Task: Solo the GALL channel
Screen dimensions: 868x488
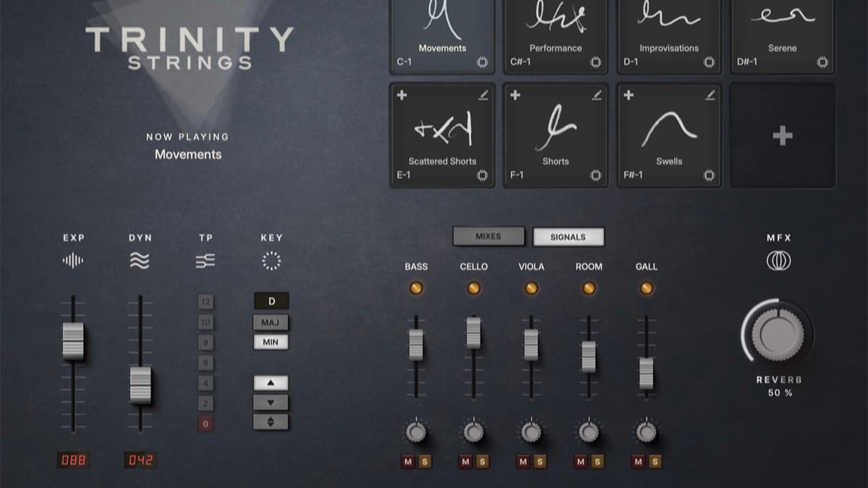Action: pos(655,461)
